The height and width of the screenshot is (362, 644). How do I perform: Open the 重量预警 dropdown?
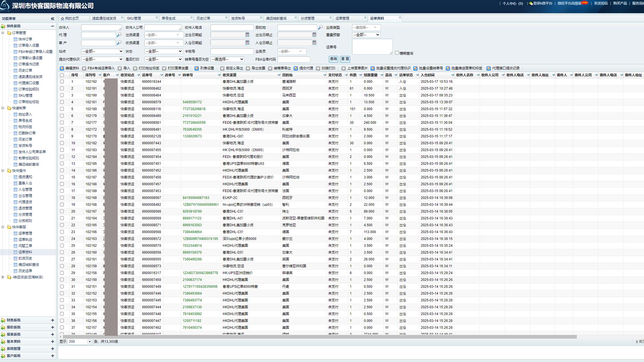[x=366, y=35]
